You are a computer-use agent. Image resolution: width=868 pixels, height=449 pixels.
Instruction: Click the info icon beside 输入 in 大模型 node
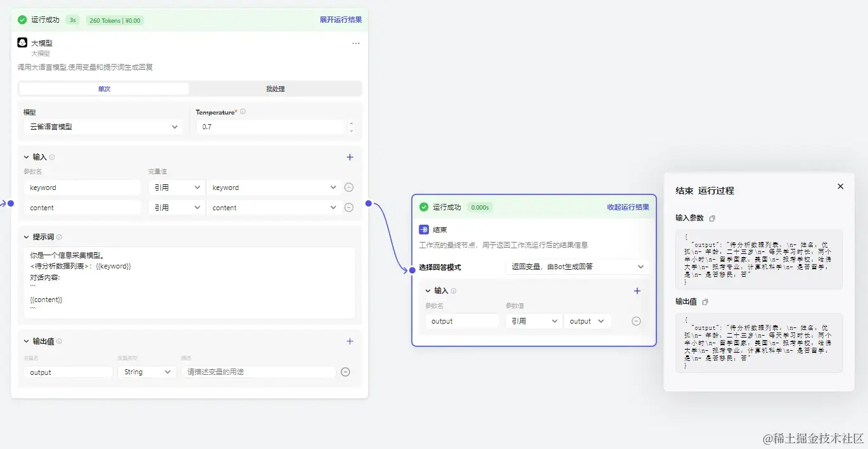pos(52,157)
